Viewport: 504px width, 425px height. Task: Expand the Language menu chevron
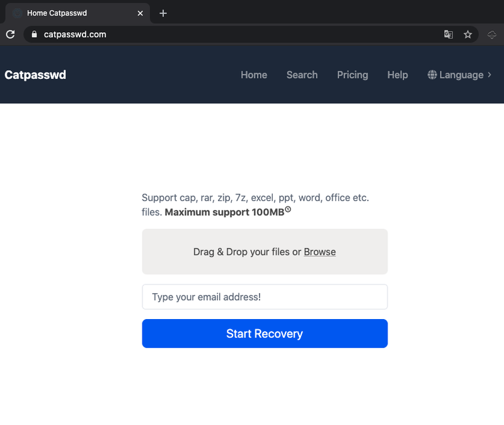pos(490,74)
